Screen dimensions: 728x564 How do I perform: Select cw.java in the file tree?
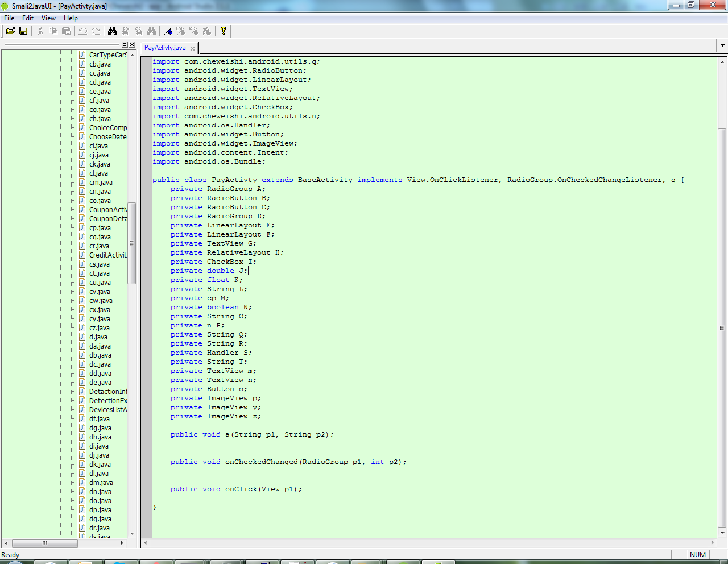click(x=101, y=301)
